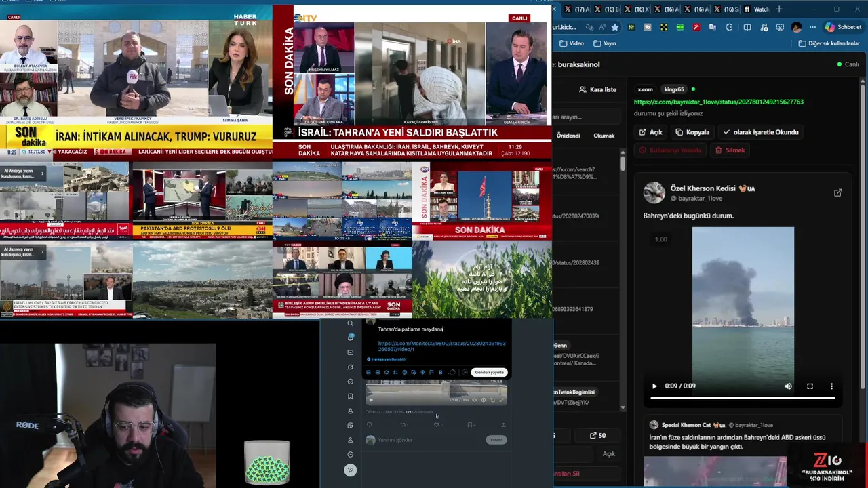Click the search field in link list

[585, 117]
